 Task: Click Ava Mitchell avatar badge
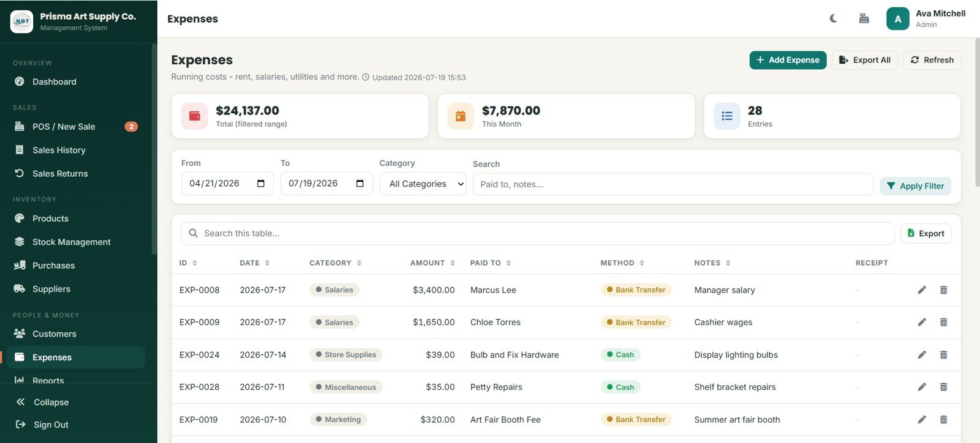tap(897, 19)
